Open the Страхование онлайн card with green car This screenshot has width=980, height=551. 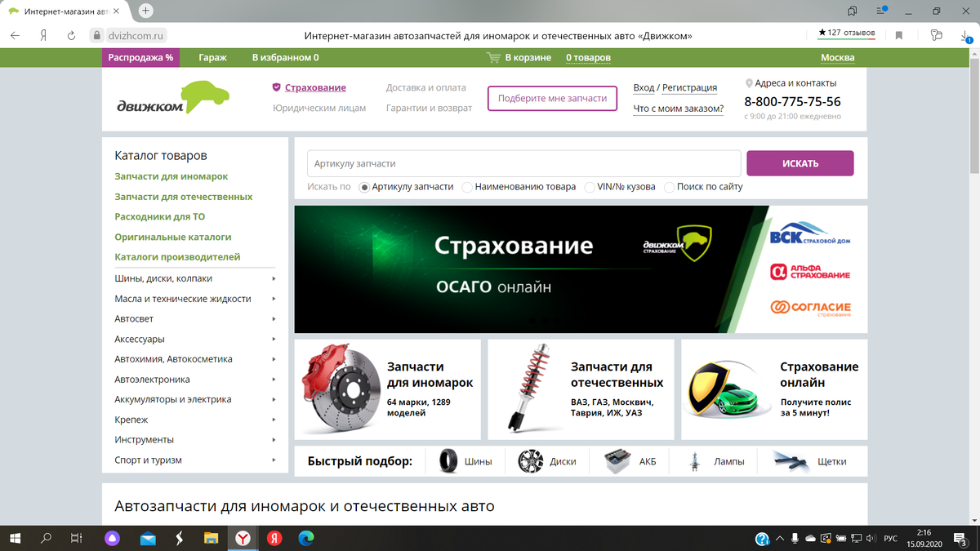[774, 389]
